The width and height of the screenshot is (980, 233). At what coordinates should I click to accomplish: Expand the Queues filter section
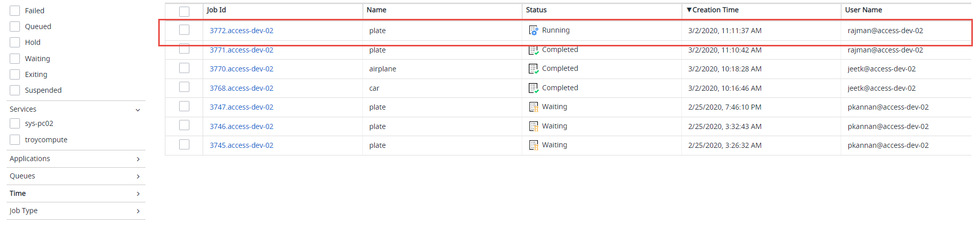[138, 176]
